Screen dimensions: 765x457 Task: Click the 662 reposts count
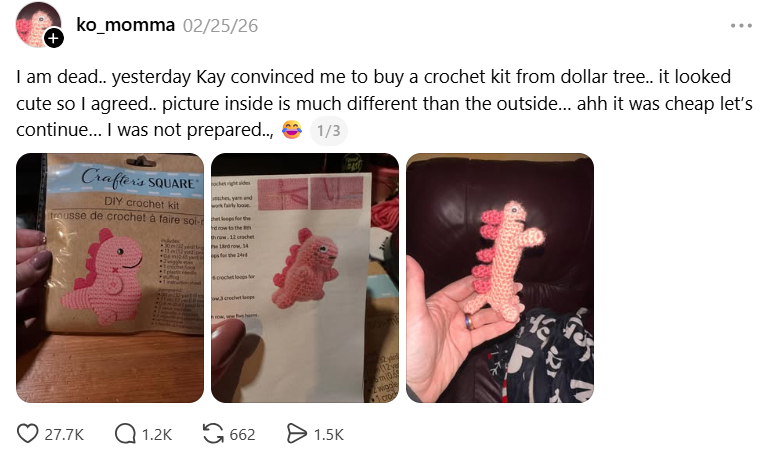242,435
